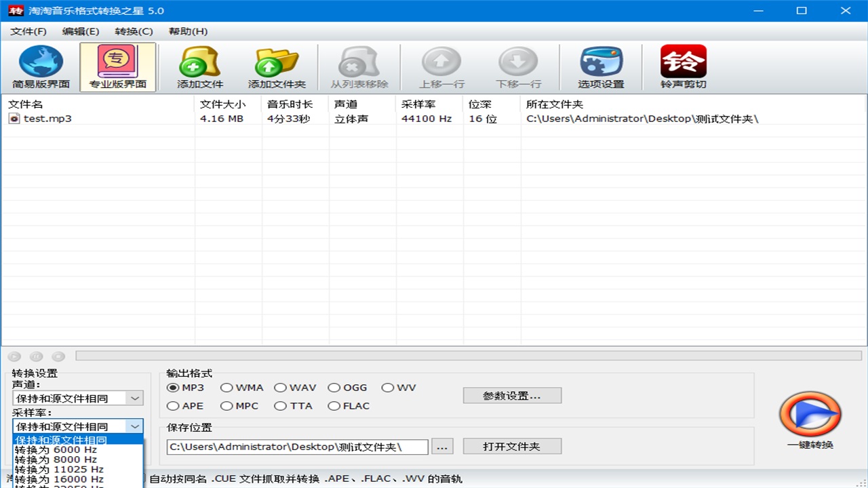Open the 转换(C) menu
The height and width of the screenshot is (488, 868).
pos(134,31)
